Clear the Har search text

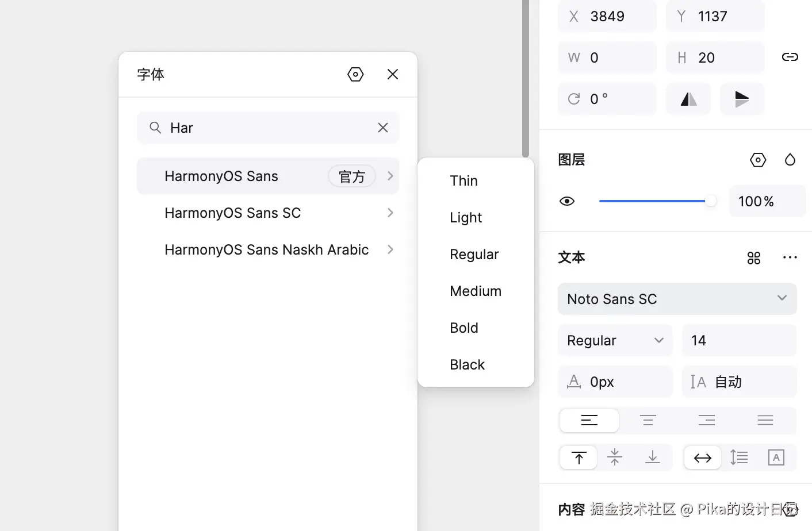[383, 128]
